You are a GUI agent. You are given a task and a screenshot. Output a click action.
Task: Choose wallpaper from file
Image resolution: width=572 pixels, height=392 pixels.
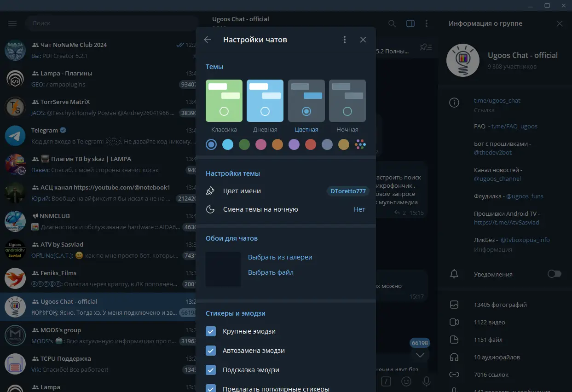[271, 272]
